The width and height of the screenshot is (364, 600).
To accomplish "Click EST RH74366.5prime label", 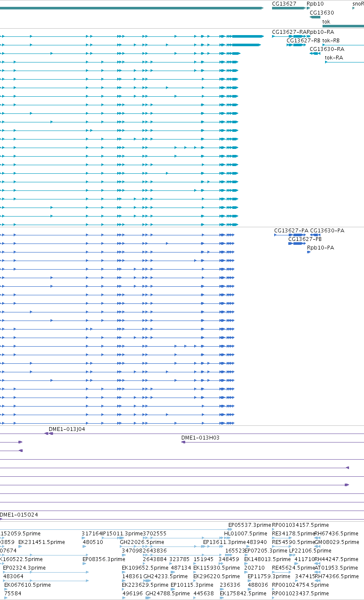I will pos(337,576).
